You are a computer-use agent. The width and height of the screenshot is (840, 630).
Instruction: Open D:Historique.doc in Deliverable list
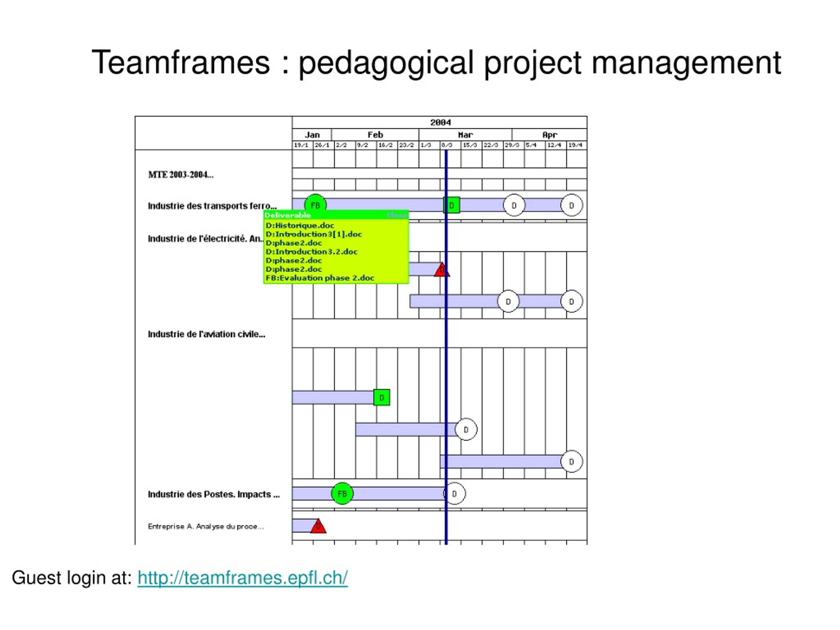point(300,225)
